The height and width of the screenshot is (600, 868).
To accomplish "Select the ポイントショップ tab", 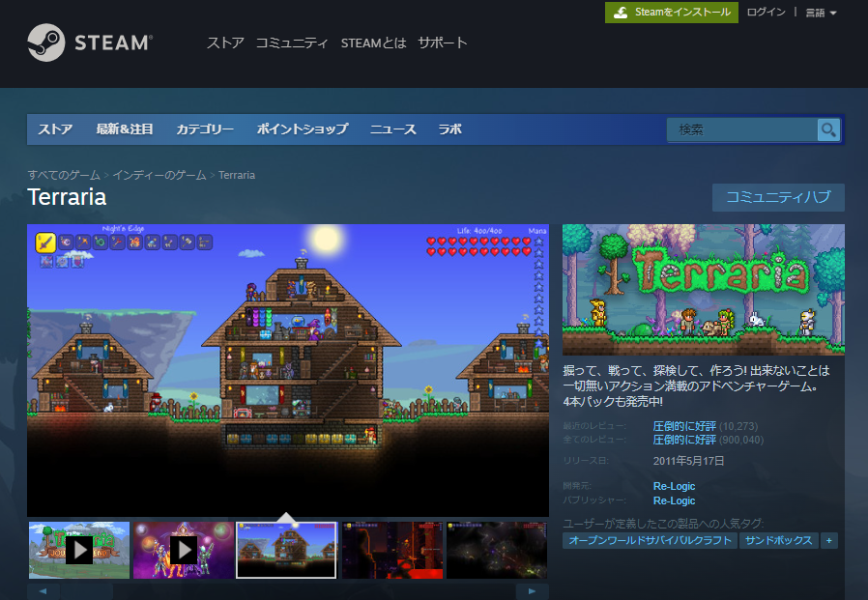I will 302,129.
